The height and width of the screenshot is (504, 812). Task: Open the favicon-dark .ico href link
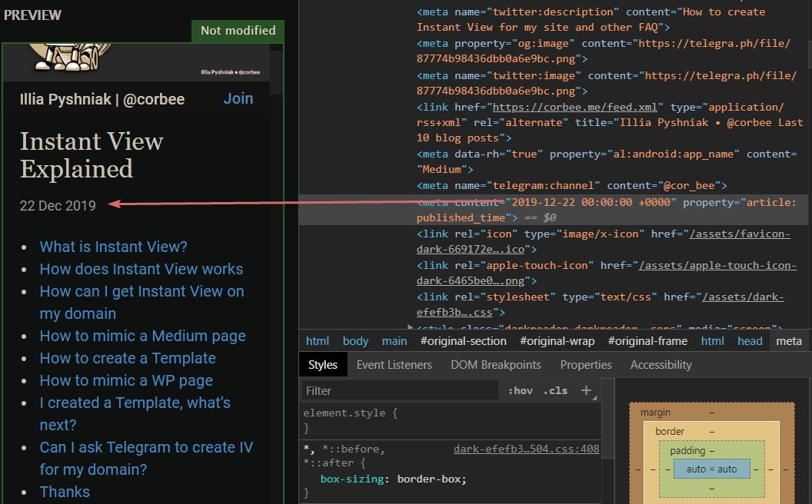coord(604,242)
